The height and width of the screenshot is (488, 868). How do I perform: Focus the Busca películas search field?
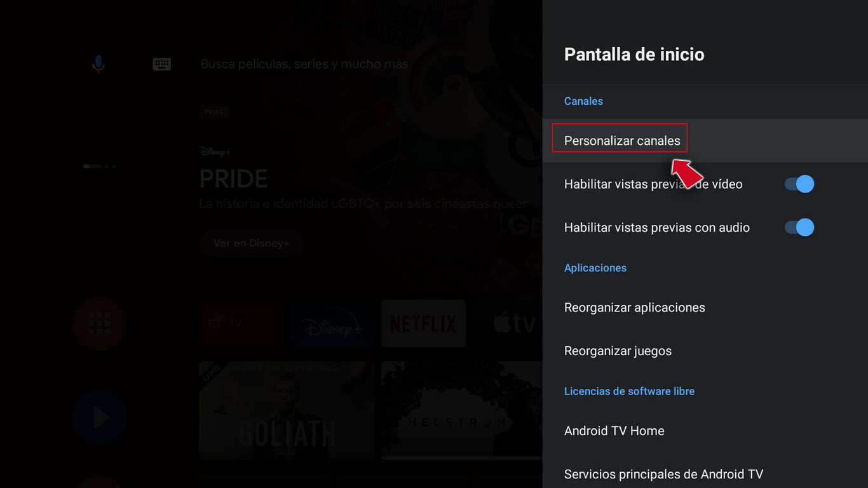coord(304,64)
